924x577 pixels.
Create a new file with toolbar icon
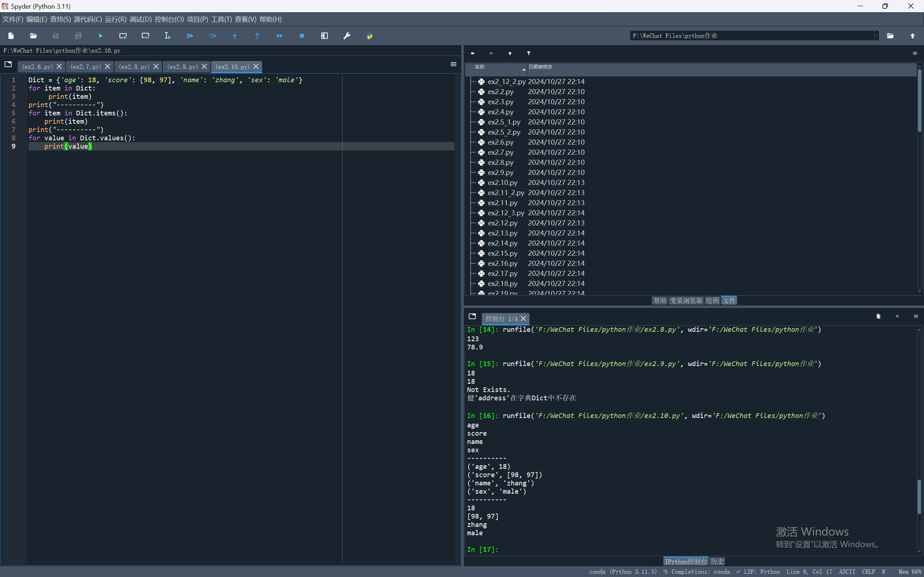point(11,36)
